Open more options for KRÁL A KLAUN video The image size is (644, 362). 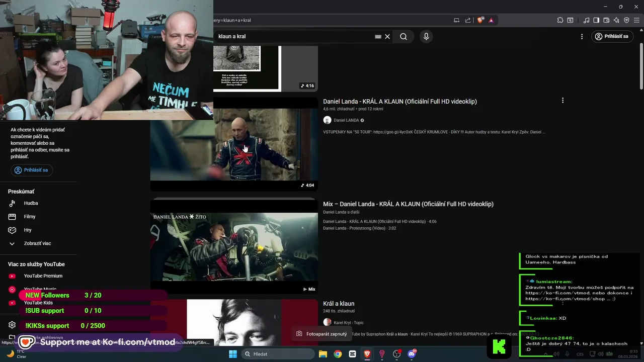click(x=562, y=101)
